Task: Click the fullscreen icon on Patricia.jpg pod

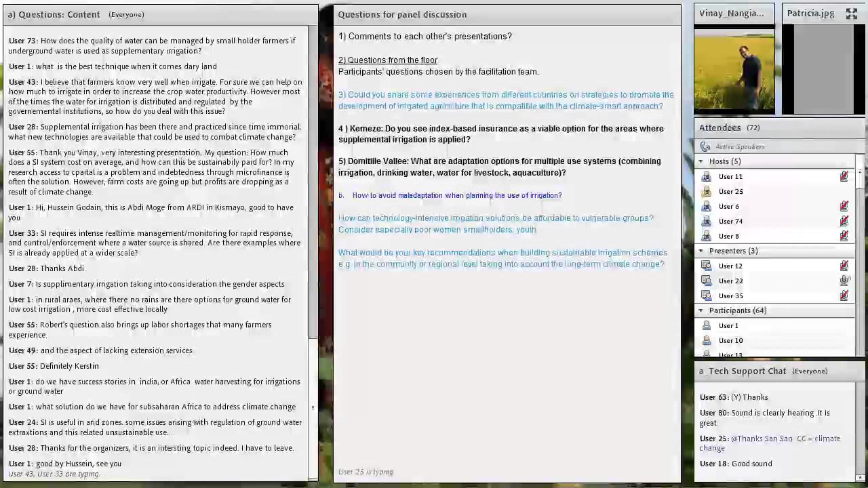Action: 852,14
